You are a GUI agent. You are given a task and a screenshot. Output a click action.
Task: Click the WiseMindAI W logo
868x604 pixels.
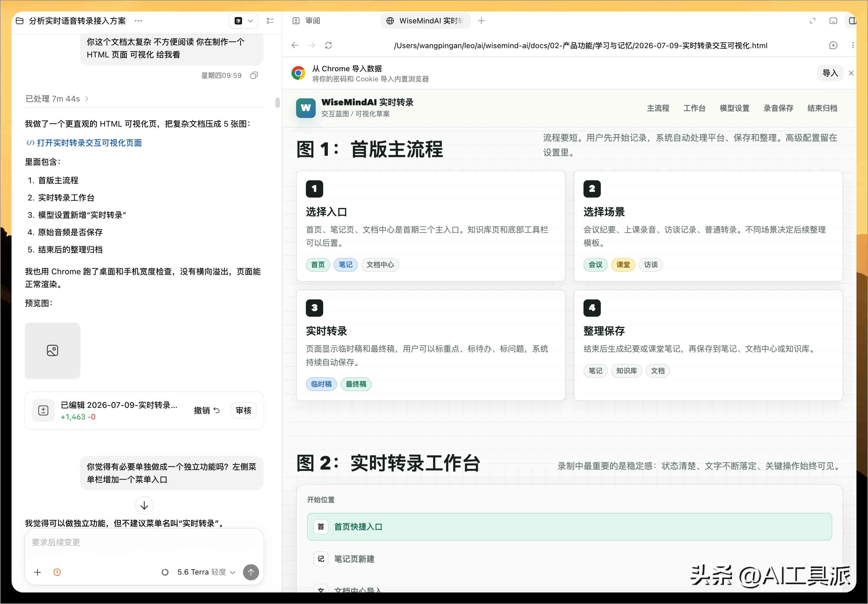click(306, 108)
